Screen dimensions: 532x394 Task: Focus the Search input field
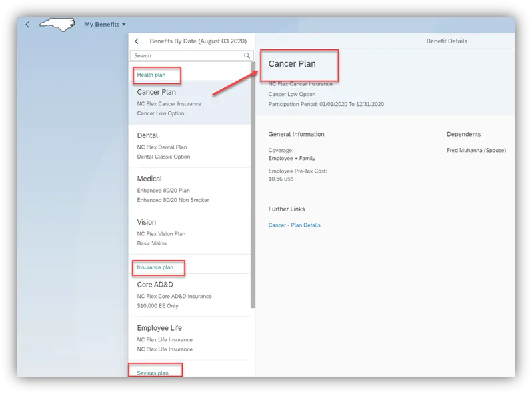[191, 55]
